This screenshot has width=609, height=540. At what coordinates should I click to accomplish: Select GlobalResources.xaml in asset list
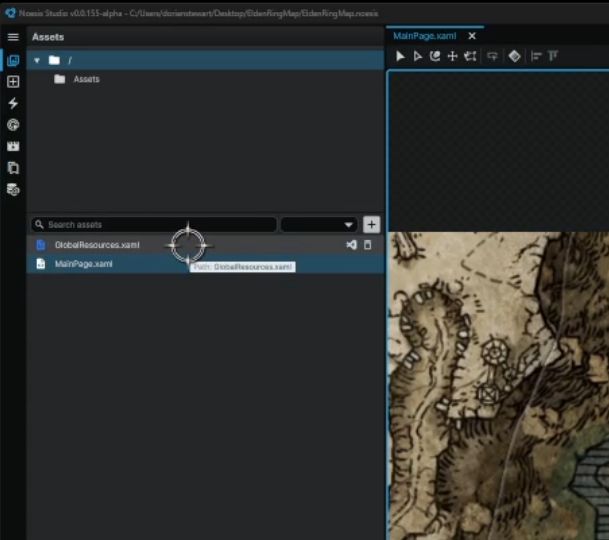point(205,245)
